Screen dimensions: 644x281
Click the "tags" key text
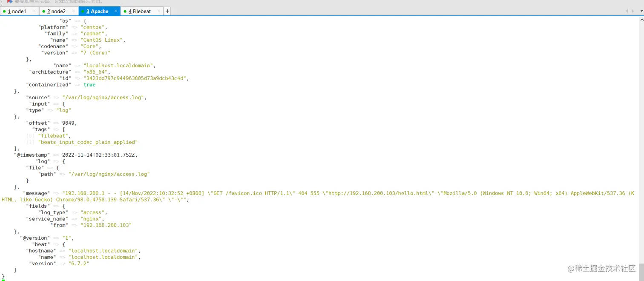[41, 129]
